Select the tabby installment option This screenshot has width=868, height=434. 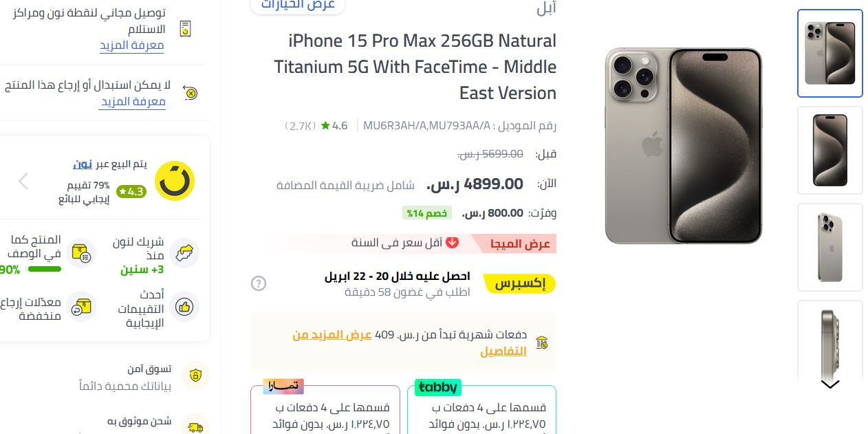[481, 409]
